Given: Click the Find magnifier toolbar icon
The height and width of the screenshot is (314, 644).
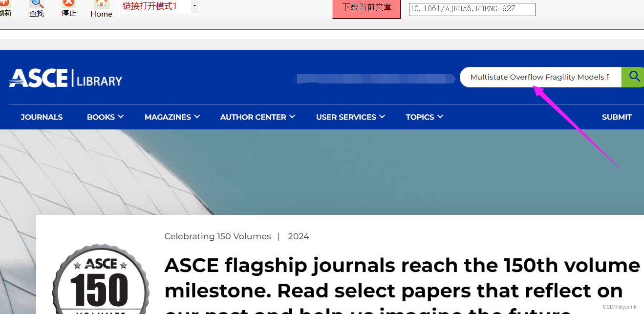Looking at the screenshot, I should 37,8.
